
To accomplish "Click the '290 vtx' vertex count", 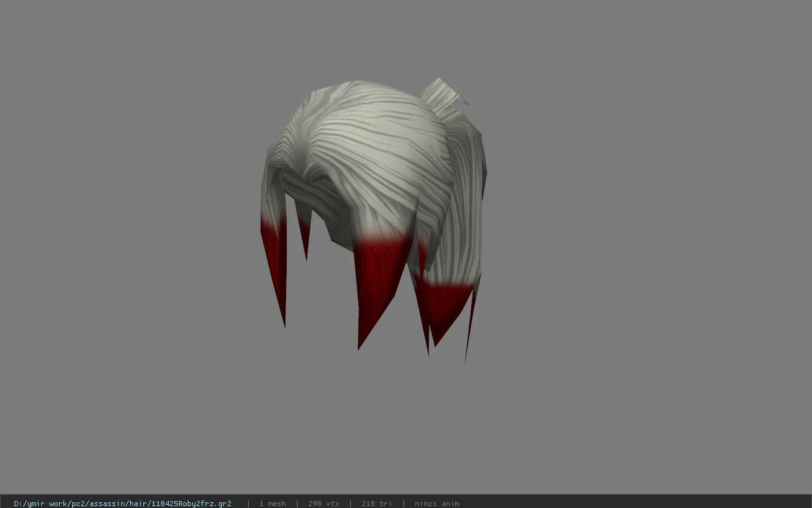I will click(324, 504).
